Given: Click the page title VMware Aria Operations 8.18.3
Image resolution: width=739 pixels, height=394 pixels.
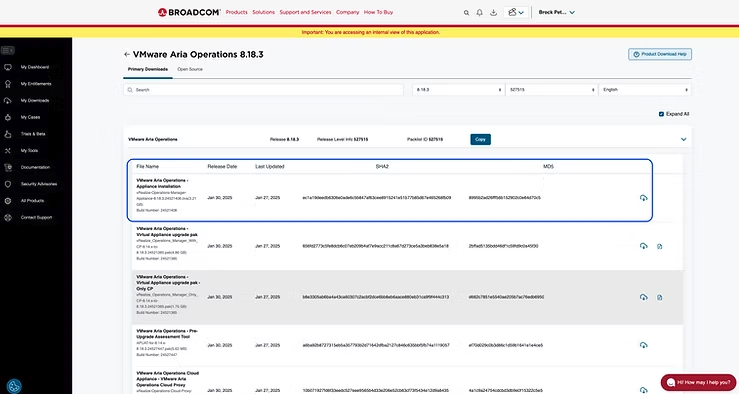Looking at the screenshot, I should pos(198,55).
